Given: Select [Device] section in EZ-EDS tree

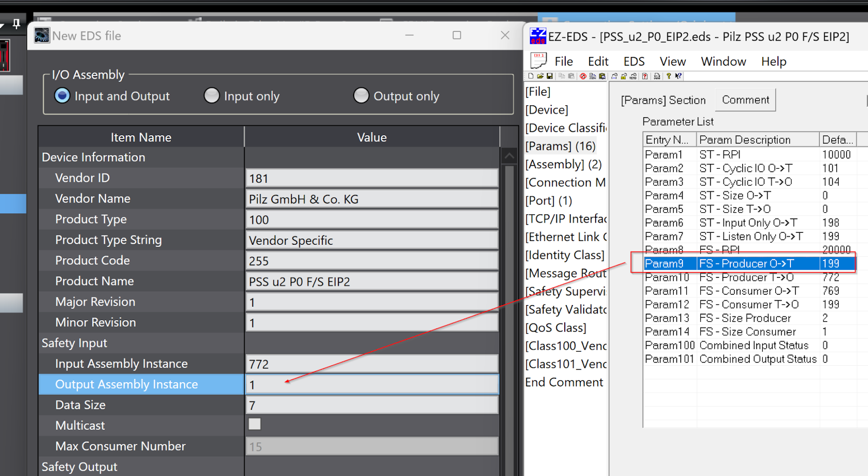Looking at the screenshot, I should tap(547, 110).
